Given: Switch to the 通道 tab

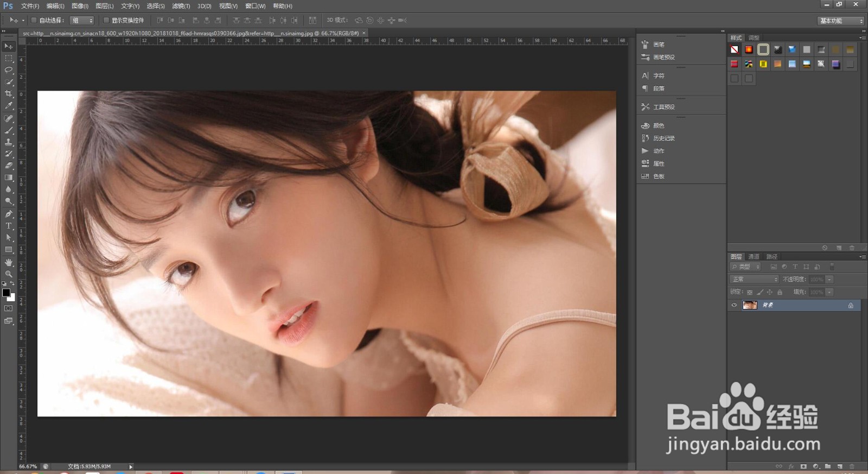Looking at the screenshot, I should point(754,257).
